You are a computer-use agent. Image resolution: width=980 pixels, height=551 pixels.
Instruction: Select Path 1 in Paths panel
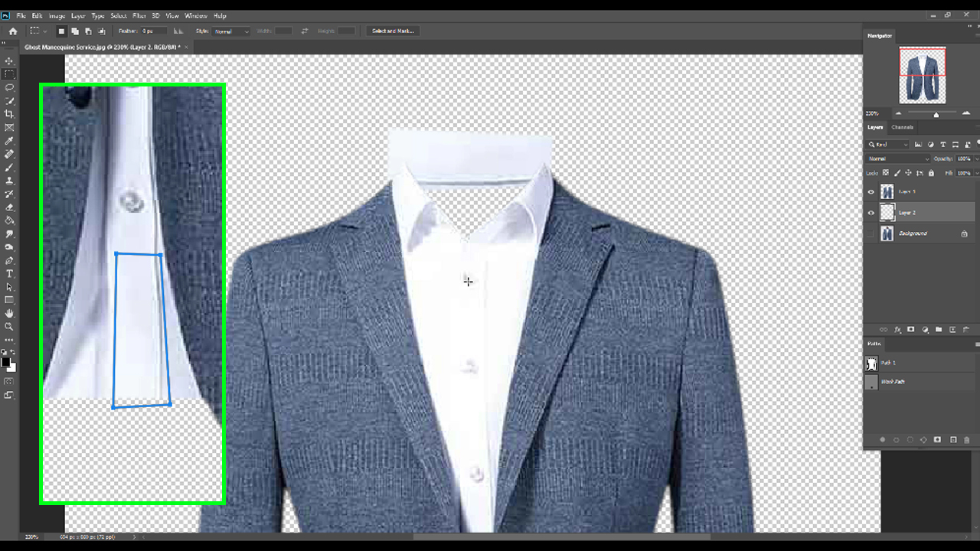point(888,363)
